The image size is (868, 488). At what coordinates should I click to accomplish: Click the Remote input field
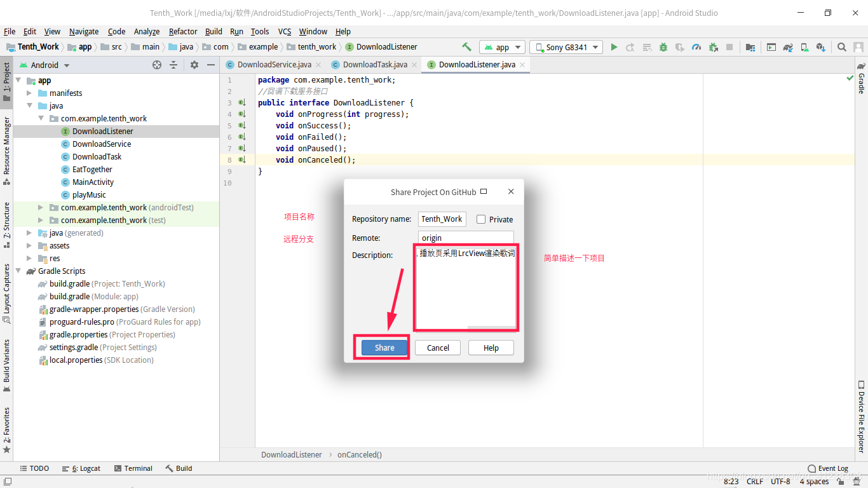pyautogui.click(x=466, y=238)
